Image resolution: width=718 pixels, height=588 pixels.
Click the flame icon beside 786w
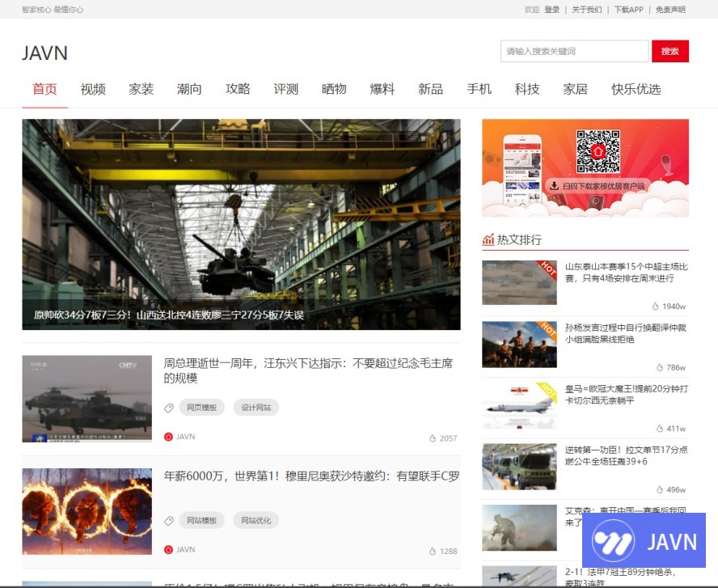tap(660, 368)
